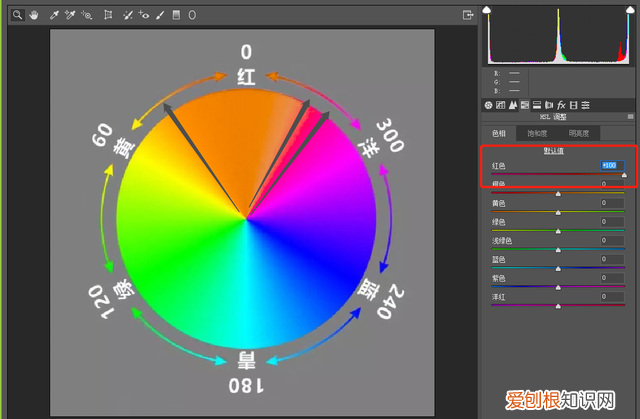Switch to the 明亮度 tab
640x419 pixels.
click(x=578, y=133)
